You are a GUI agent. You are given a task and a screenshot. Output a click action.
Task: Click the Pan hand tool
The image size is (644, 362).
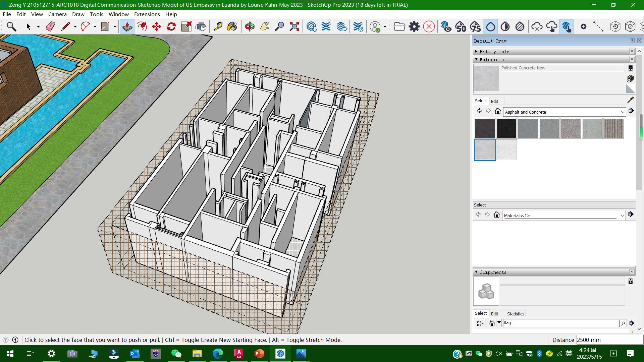[264, 26]
